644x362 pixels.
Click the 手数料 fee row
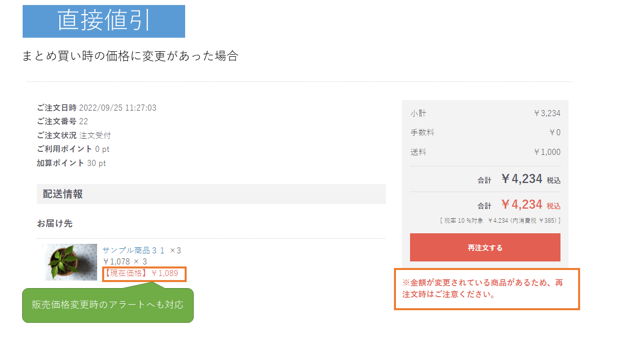point(485,133)
